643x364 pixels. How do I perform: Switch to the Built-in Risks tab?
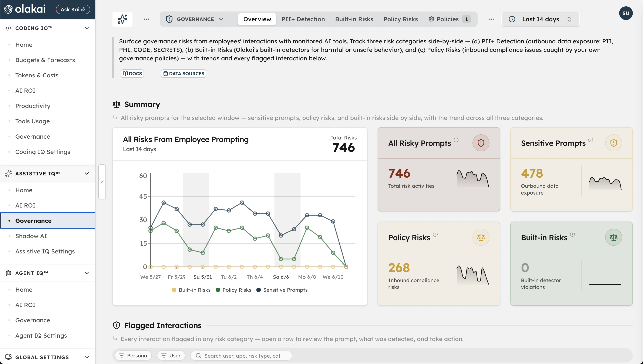[x=354, y=19]
